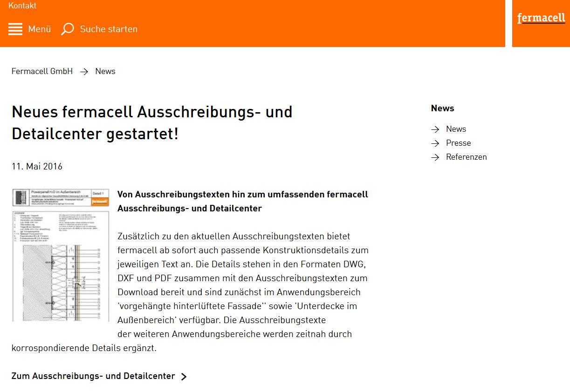Image resolution: width=570 pixels, height=392 pixels.
Task: Click the arrow icon beside the sidebar News link
Action: click(435, 129)
